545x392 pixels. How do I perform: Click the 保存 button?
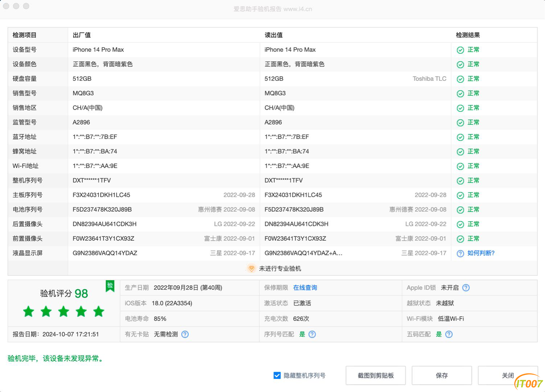point(442,375)
